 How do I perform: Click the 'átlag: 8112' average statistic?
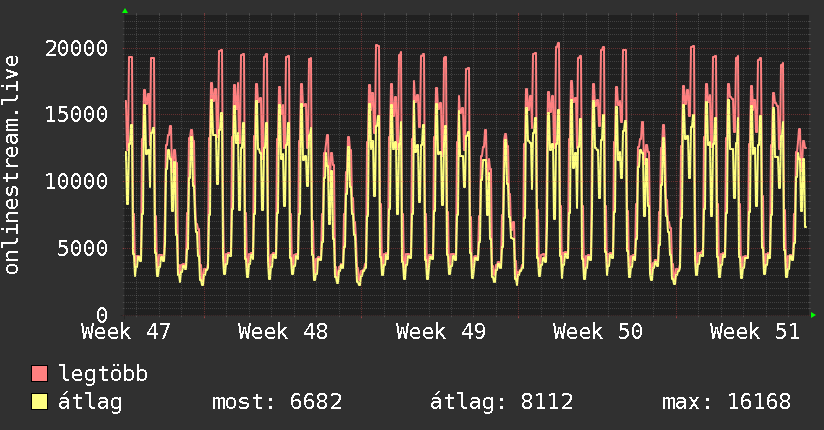point(501,402)
